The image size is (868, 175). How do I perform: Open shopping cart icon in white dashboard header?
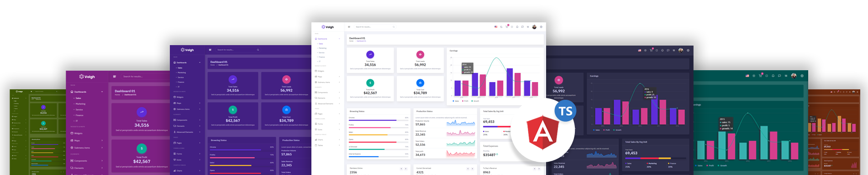(506, 27)
